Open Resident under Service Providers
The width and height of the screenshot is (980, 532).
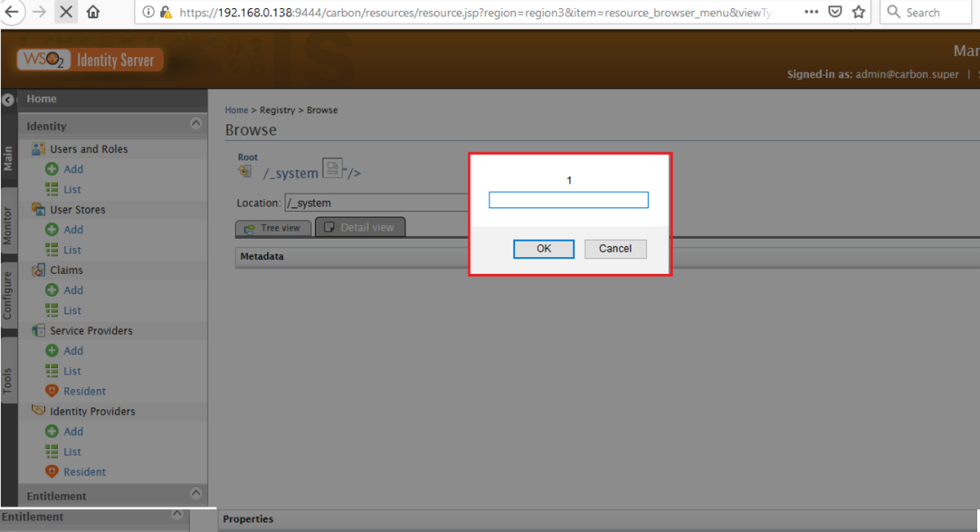click(x=84, y=391)
